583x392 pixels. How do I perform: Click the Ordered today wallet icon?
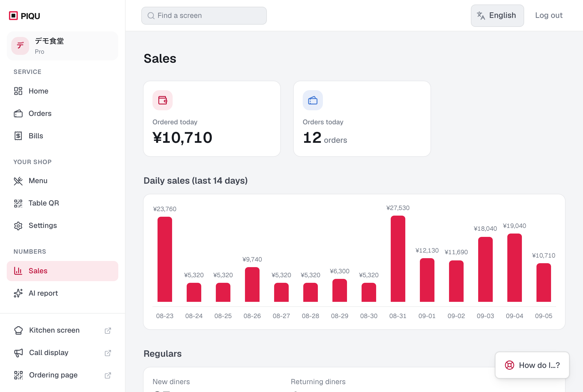(x=163, y=100)
